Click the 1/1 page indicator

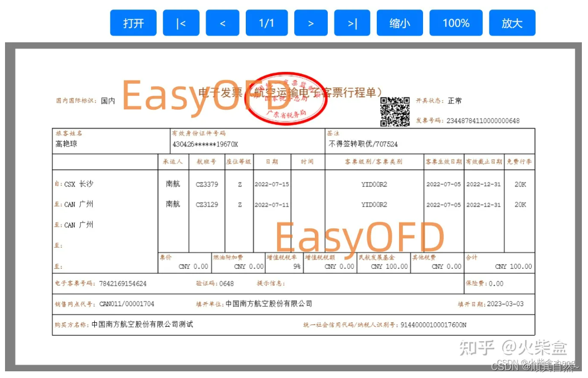pyautogui.click(x=266, y=23)
